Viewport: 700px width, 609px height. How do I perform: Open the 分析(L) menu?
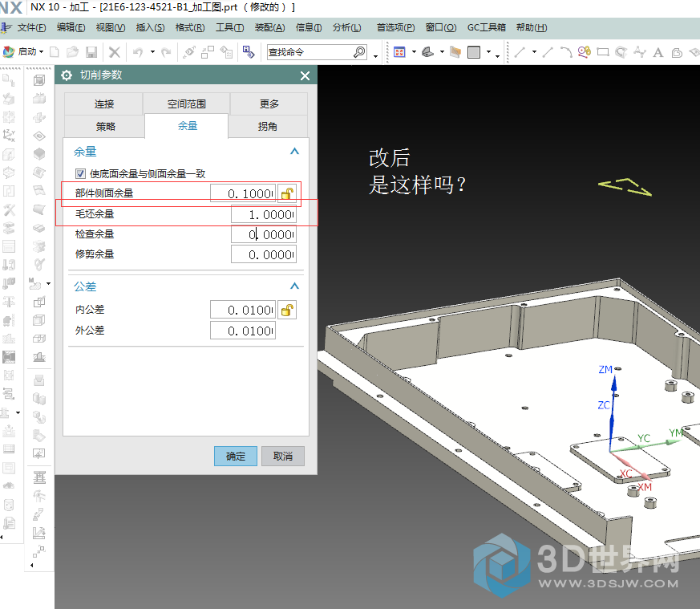[347, 28]
